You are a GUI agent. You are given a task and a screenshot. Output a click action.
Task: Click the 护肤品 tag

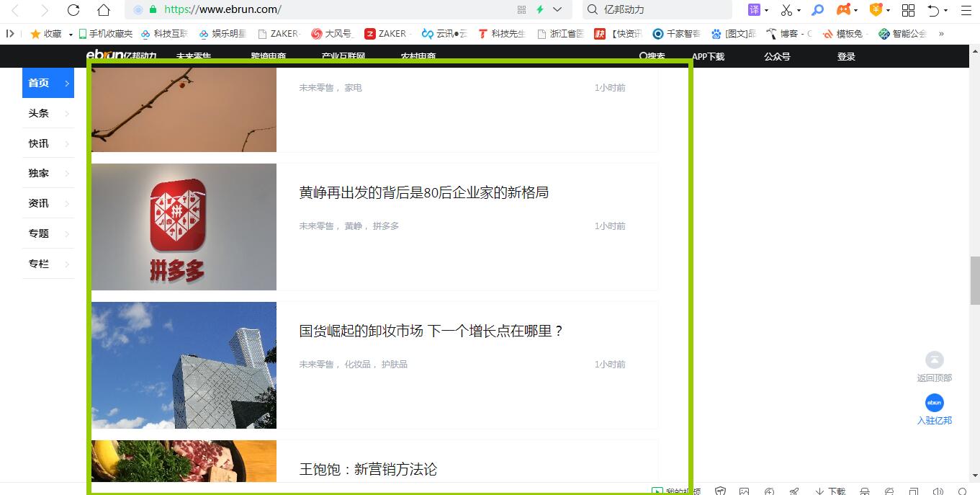pos(395,365)
